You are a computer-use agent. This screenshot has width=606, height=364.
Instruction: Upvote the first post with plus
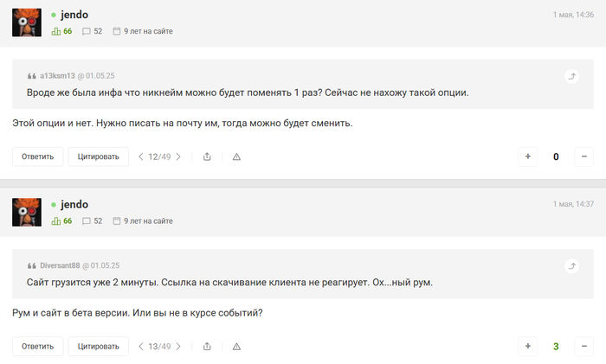528,156
